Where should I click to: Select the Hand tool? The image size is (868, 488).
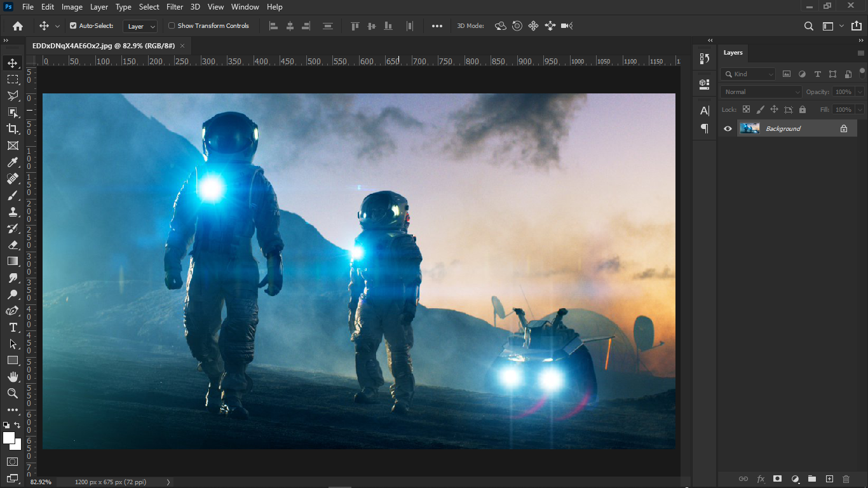13,377
